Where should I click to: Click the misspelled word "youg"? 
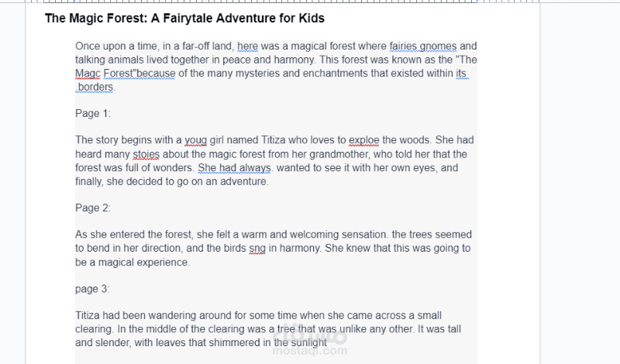pyautogui.click(x=195, y=140)
